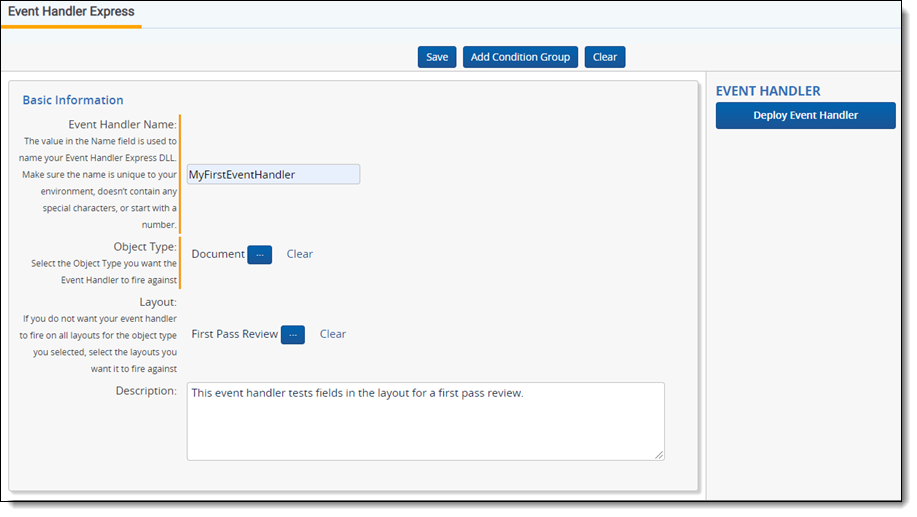Click the top toolbar Clear button
917x517 pixels.
(604, 57)
